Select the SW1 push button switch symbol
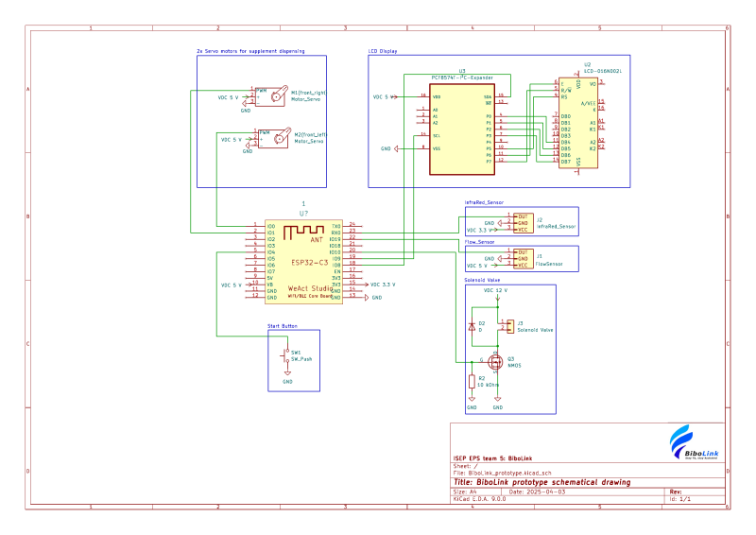Image resolution: width=756 pixels, height=535 pixels. (x=285, y=356)
